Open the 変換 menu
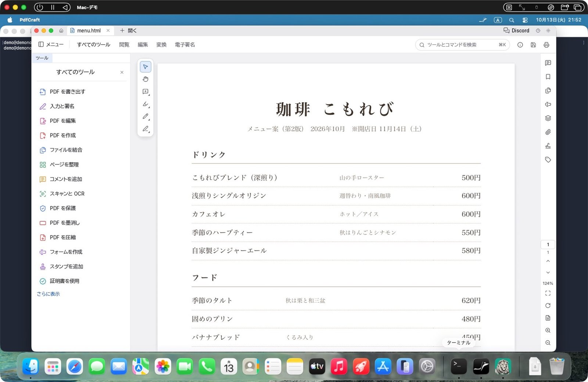 [161, 44]
